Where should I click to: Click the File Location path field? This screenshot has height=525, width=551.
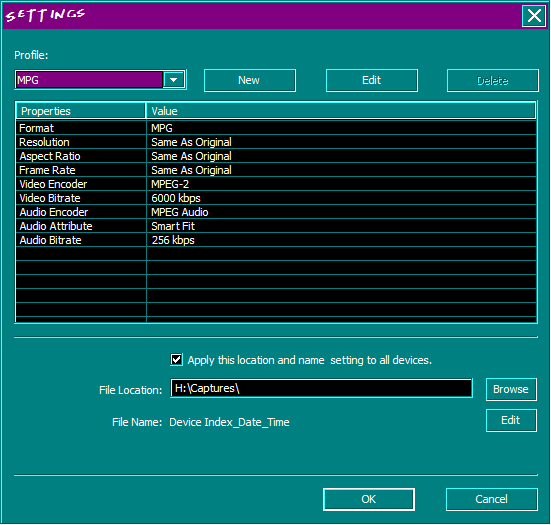click(x=321, y=388)
